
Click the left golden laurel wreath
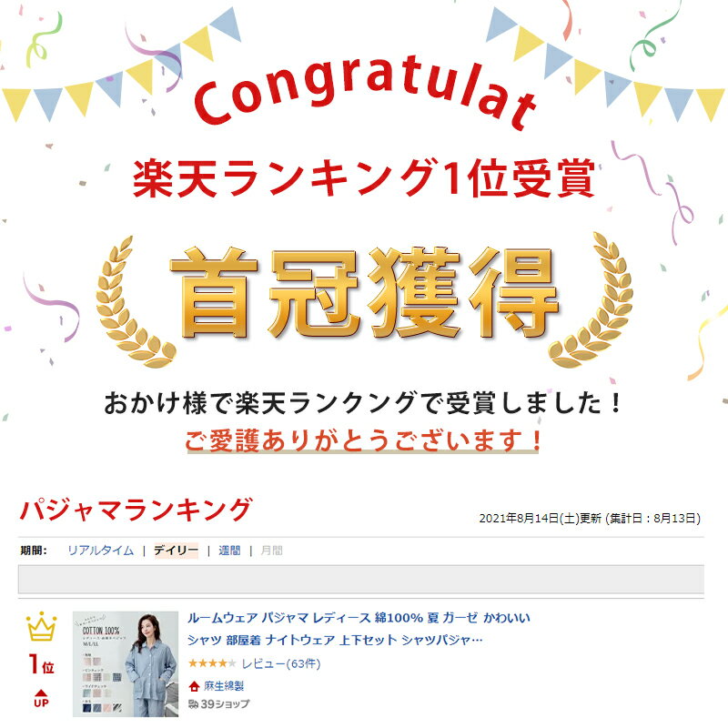click(x=131, y=303)
